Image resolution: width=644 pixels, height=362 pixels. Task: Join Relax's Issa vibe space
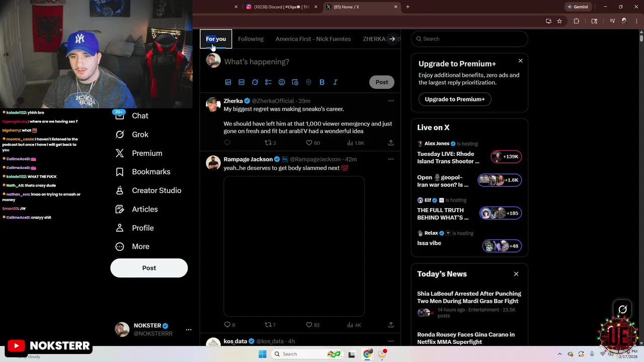point(469,241)
